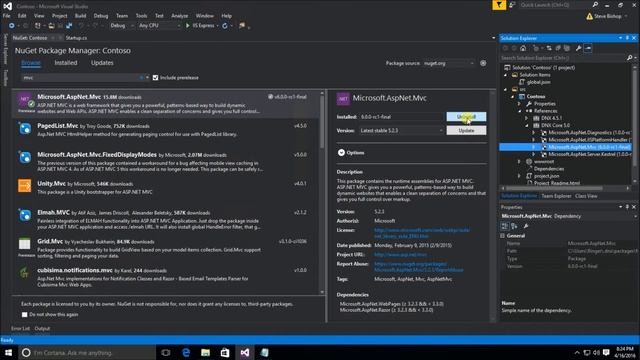The width and height of the screenshot is (640, 360).
Task: Pin the Solution Explorer panel
Action: [627, 38]
